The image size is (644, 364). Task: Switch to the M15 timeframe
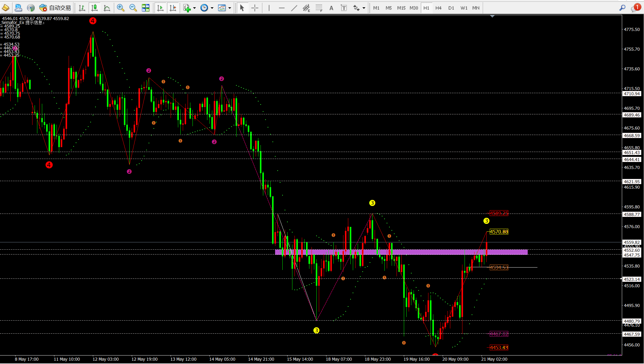pos(401,8)
